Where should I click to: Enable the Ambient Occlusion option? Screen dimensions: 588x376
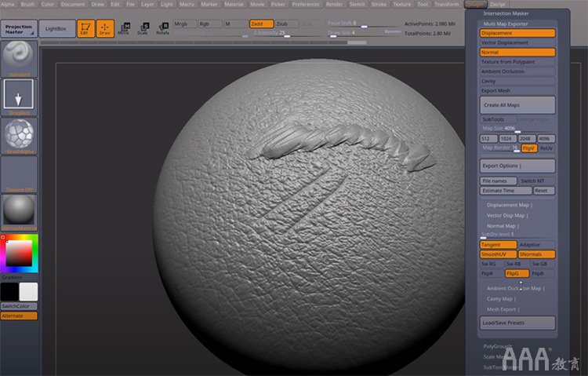tap(517, 71)
